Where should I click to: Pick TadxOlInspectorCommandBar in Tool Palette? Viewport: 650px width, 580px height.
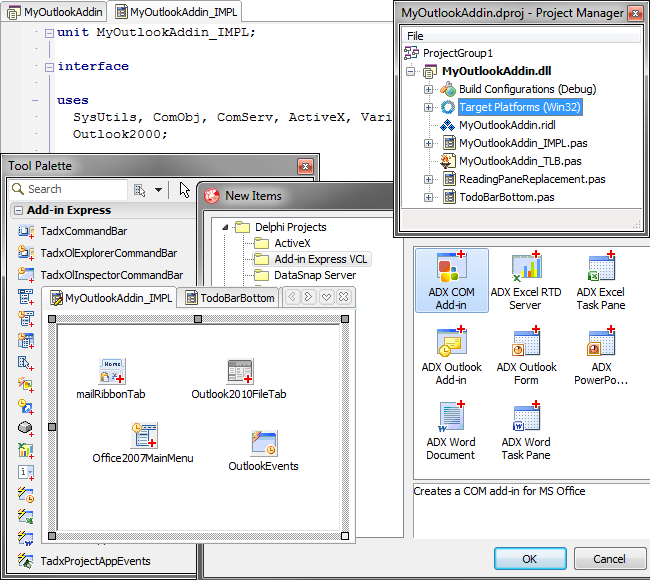(x=100, y=275)
